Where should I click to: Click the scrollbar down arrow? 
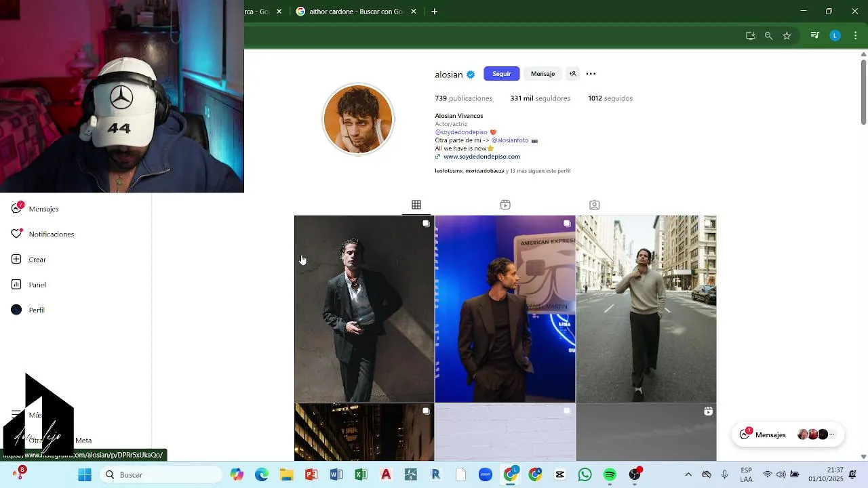point(863,456)
